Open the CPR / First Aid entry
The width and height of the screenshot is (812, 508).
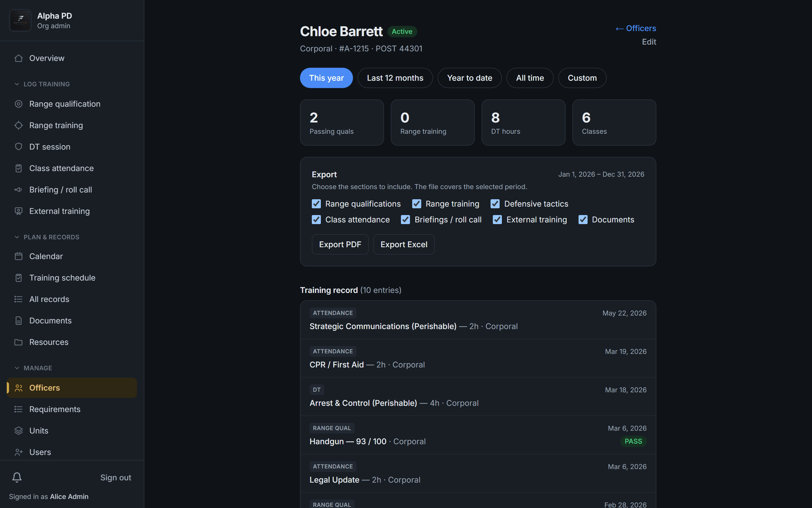[x=478, y=358]
